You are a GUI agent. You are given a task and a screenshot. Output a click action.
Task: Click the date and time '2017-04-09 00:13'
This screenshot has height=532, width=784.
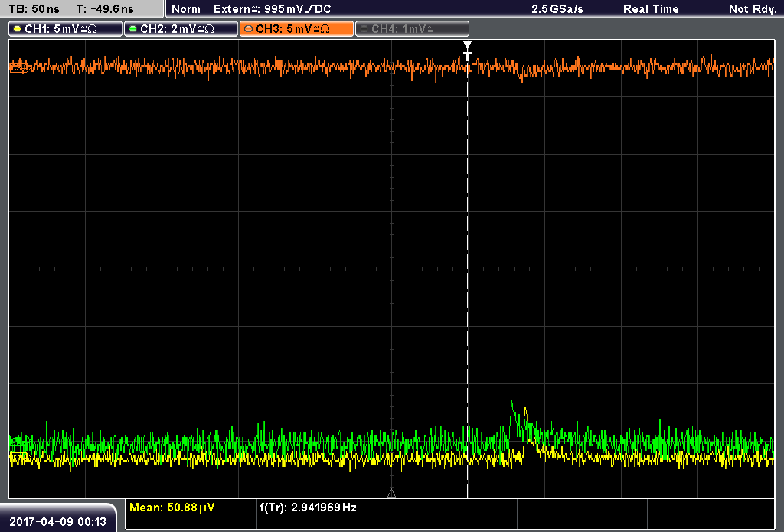tap(58, 522)
